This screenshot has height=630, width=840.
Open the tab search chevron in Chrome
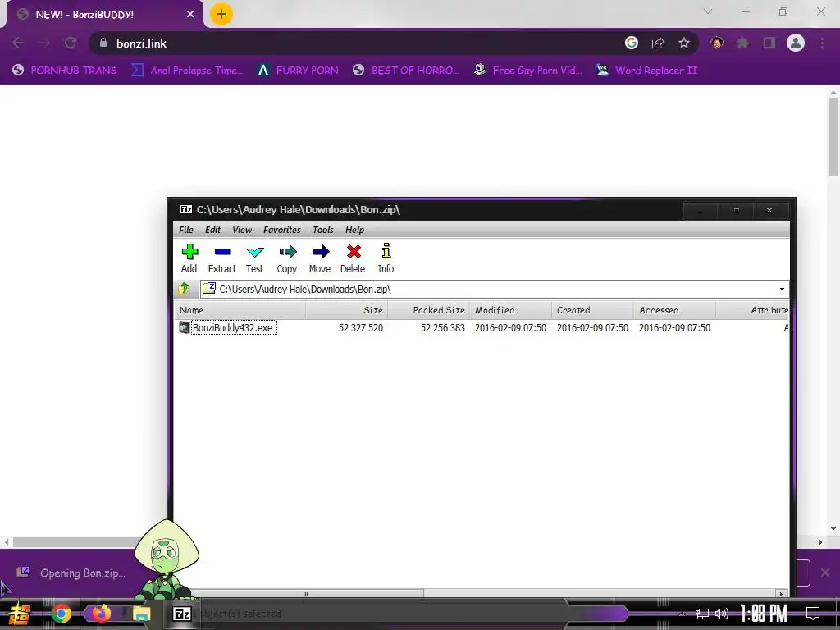pos(708,11)
